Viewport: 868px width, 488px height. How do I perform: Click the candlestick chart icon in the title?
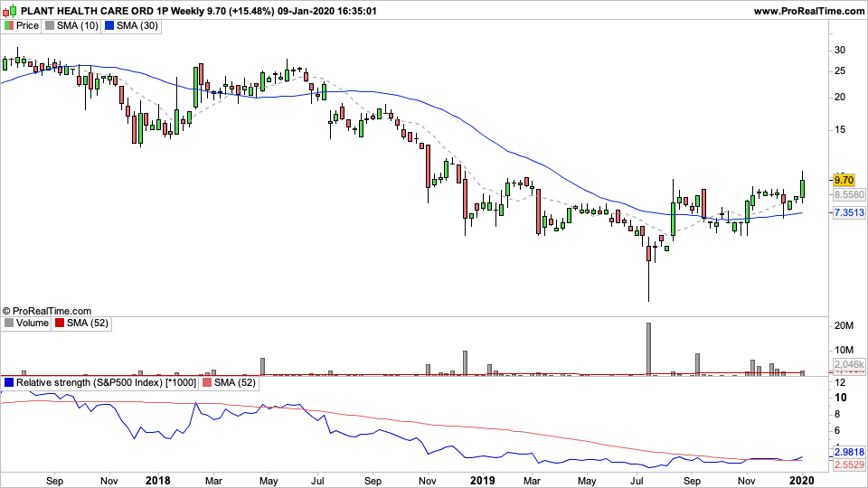pyautogui.click(x=9, y=11)
